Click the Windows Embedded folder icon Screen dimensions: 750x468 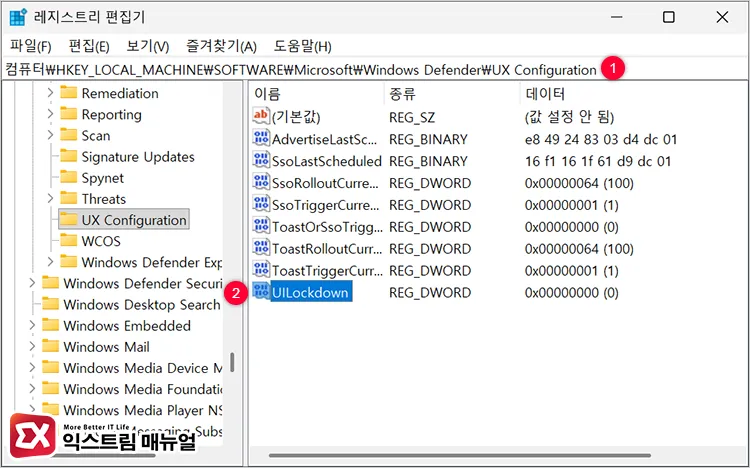[x=50, y=325]
